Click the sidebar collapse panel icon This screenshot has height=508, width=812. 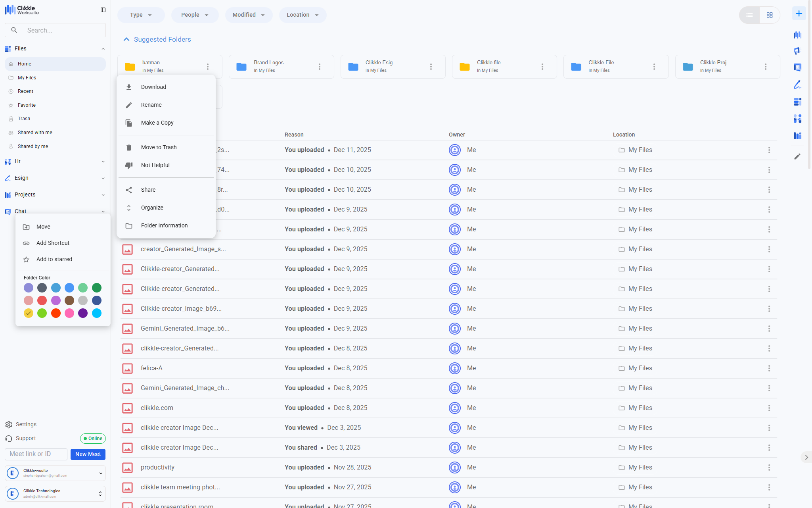point(103,10)
